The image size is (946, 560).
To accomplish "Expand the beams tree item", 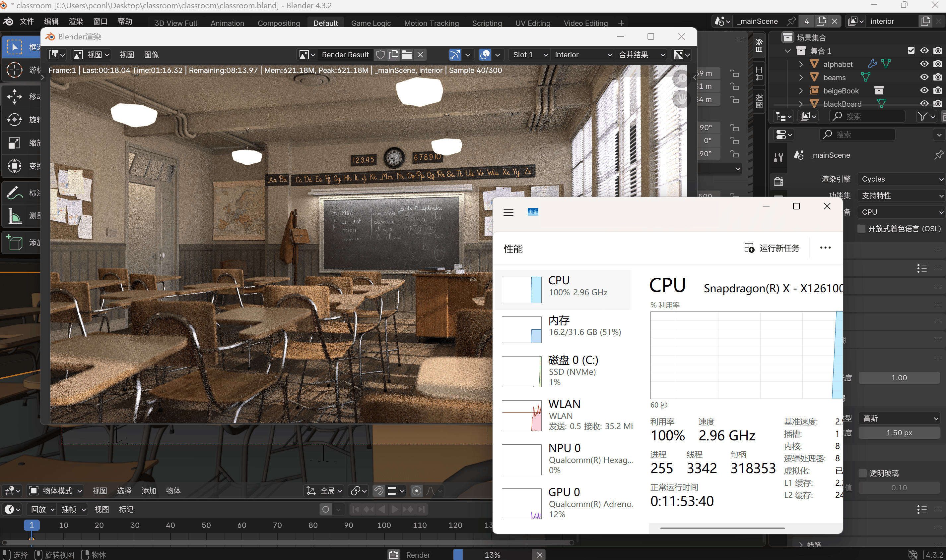I will pyautogui.click(x=801, y=77).
